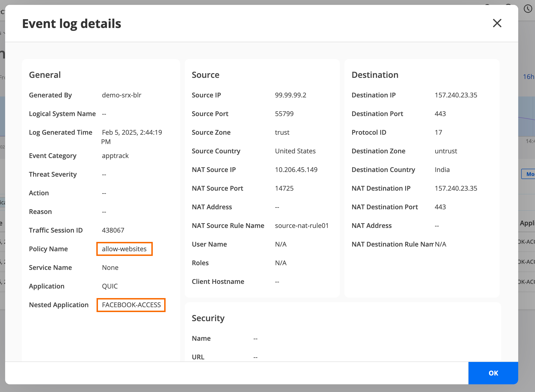Click the source port value 55799
This screenshot has width=535, height=392.
(x=284, y=114)
